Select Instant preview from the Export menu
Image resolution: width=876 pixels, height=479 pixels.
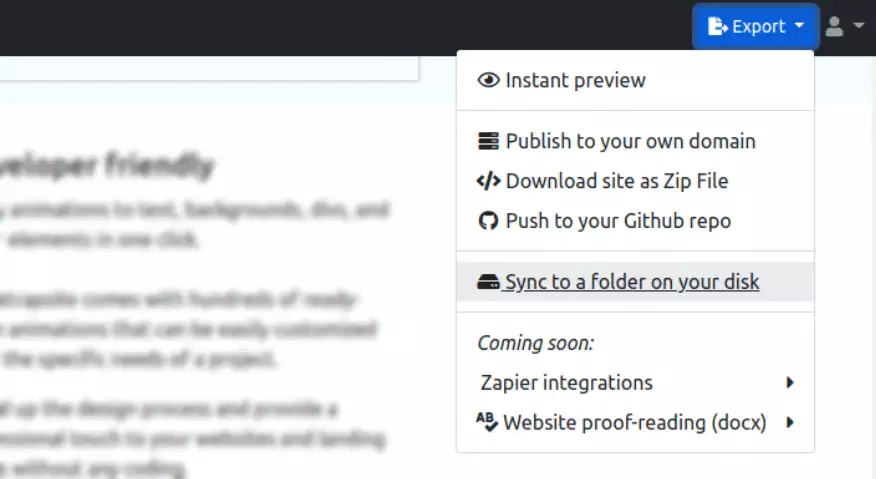tap(575, 81)
